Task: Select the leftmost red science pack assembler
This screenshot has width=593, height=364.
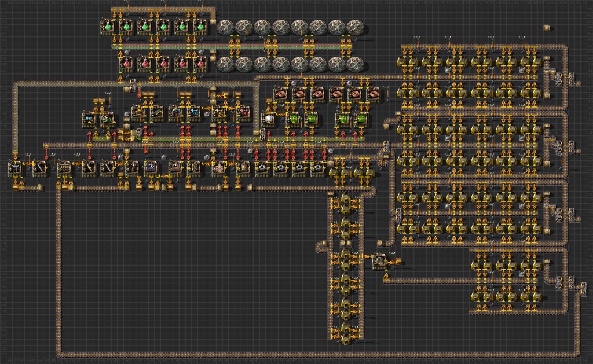Action: click(126, 64)
